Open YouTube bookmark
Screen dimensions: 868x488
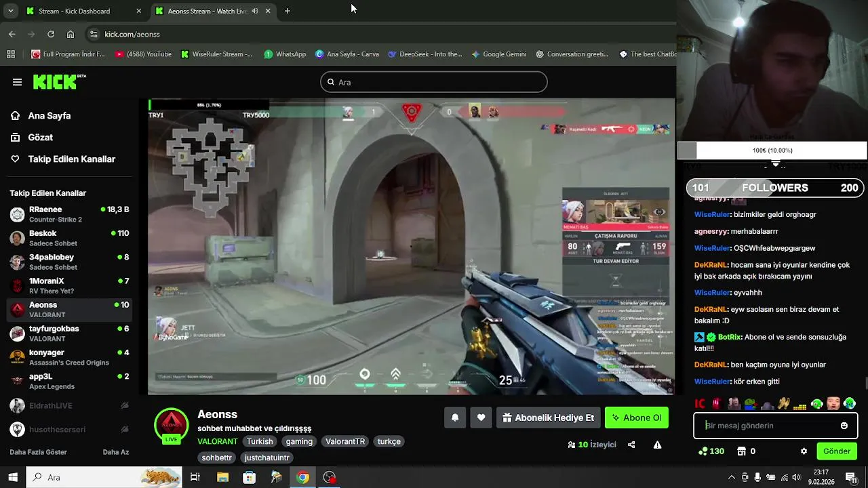[143, 54]
